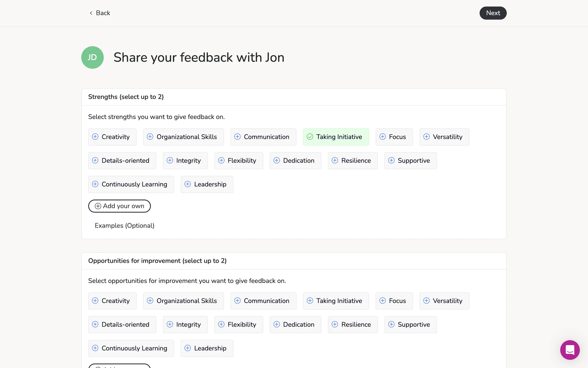Toggle Resilience under Opportunities for improvement
The image size is (588, 368).
(352, 324)
